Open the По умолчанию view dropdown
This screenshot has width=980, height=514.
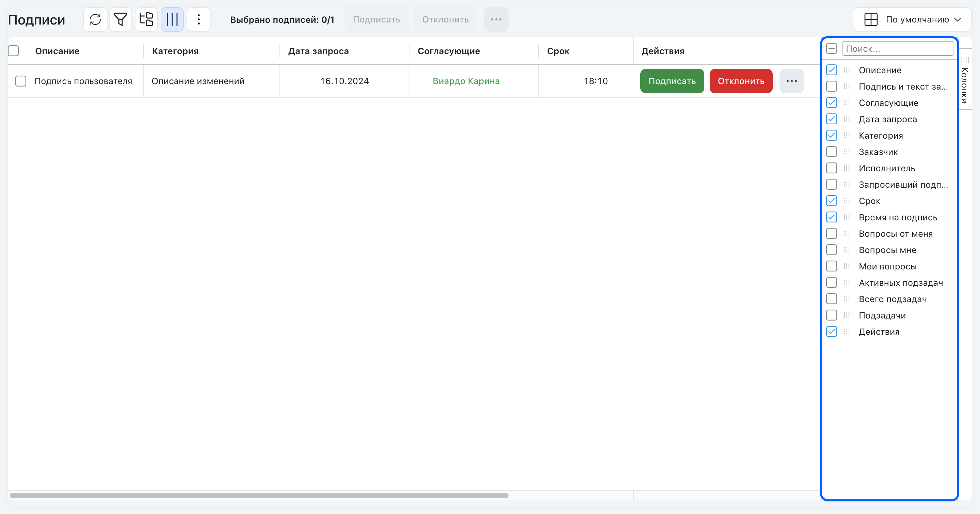click(912, 19)
